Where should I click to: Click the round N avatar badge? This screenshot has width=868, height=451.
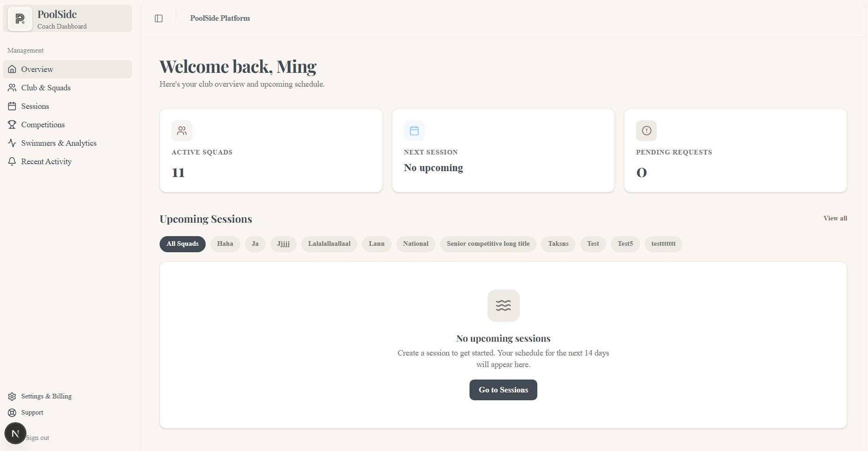(x=15, y=433)
